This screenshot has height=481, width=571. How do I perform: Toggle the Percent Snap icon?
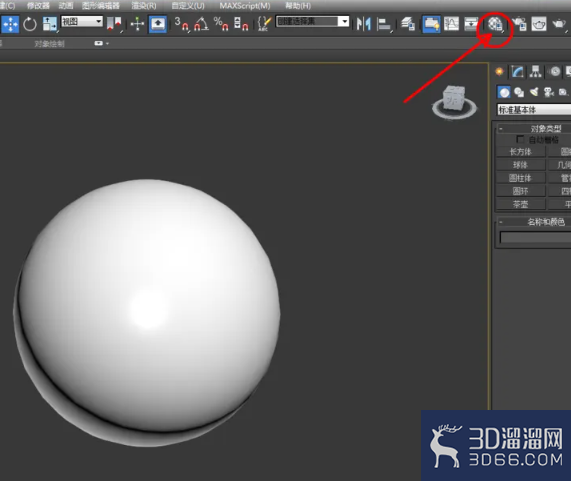221,24
